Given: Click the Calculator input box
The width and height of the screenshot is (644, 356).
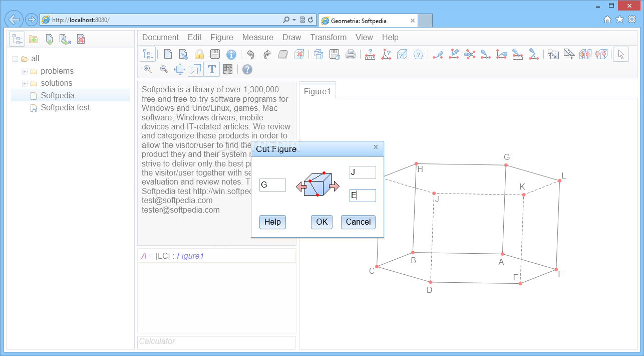Looking at the screenshot, I should click(216, 342).
